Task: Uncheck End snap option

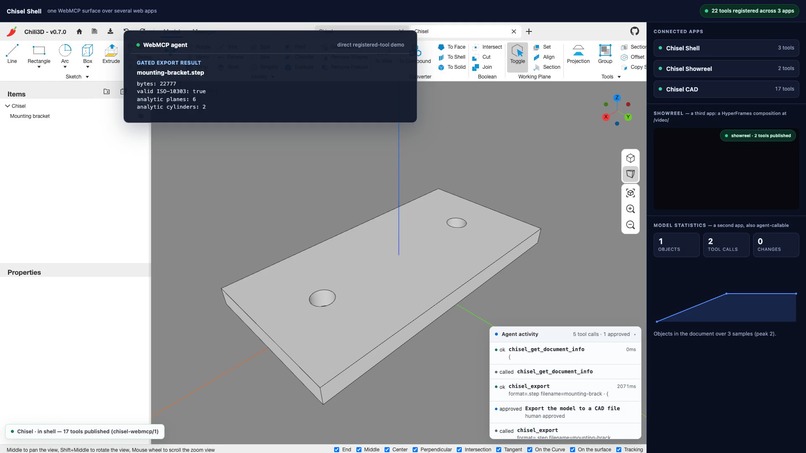Action: coord(337,449)
